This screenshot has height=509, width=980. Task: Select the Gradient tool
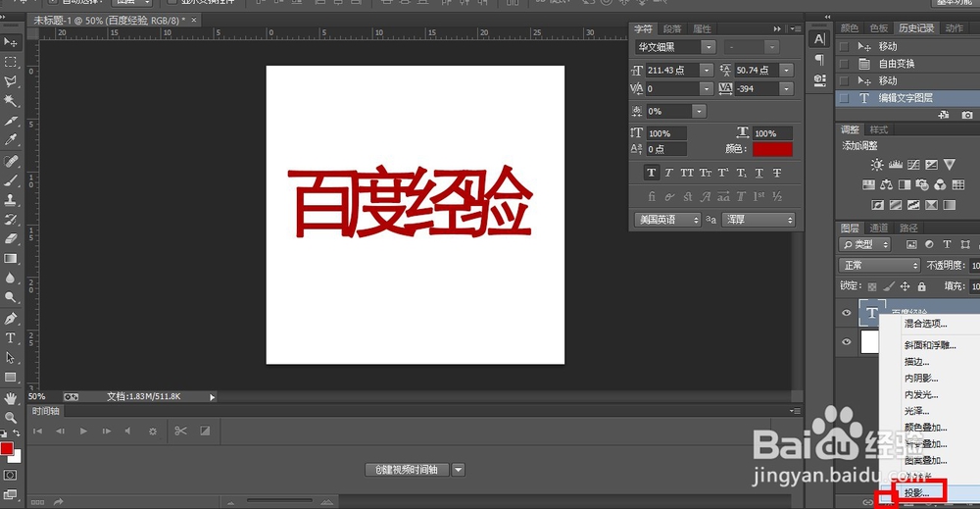(11, 258)
